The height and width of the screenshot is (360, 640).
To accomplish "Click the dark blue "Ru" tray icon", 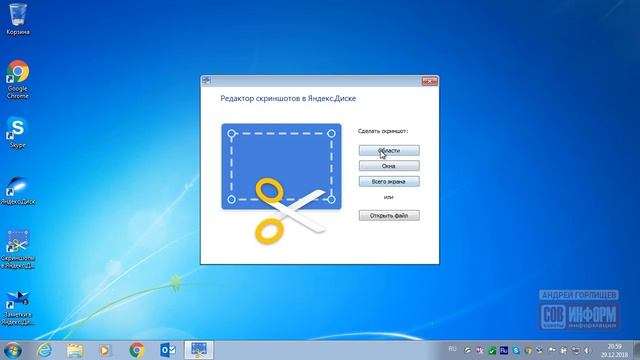I will pyautogui.click(x=504, y=350).
